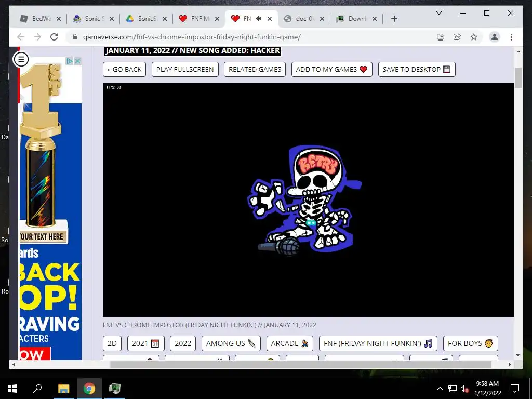The height and width of the screenshot is (399, 532).
Task: Open the FOR BOYS tag
Action: coord(470,343)
